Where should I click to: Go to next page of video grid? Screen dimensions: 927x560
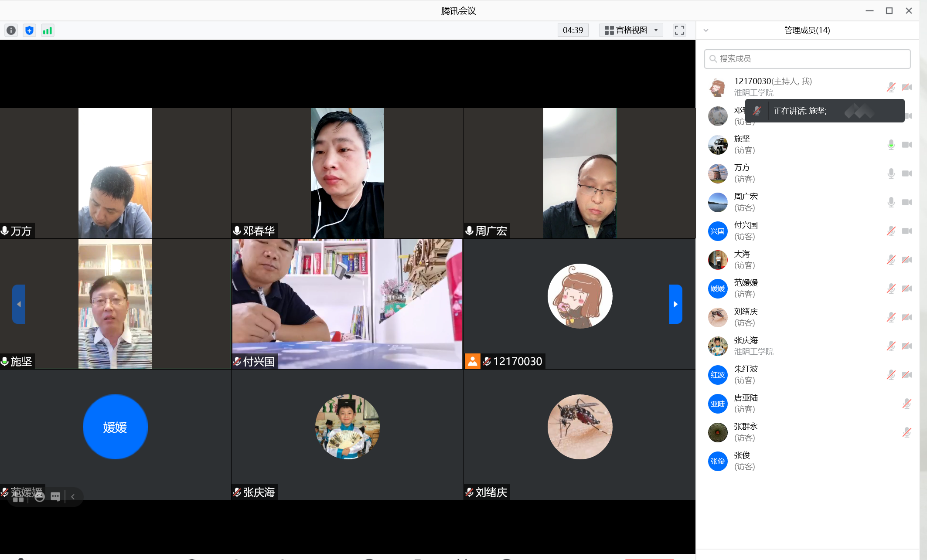click(675, 304)
